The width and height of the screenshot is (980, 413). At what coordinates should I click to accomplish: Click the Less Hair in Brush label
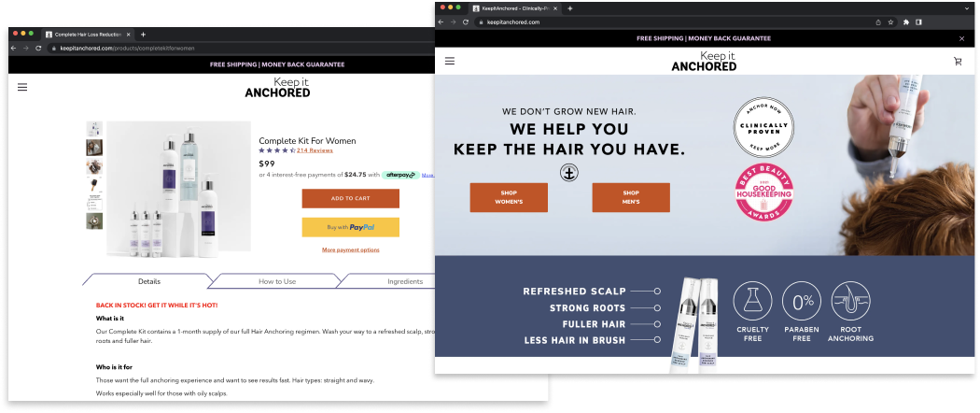pos(575,340)
